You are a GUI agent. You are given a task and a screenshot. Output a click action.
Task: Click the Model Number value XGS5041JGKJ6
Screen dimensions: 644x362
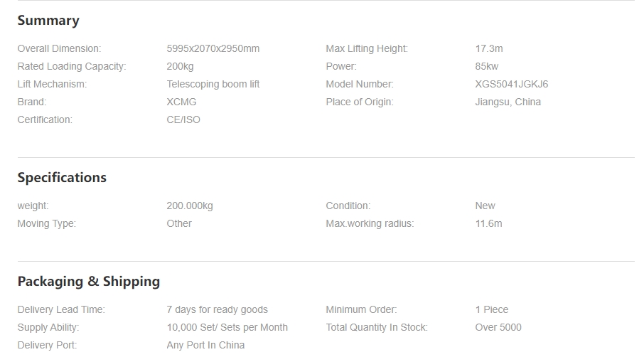click(511, 84)
